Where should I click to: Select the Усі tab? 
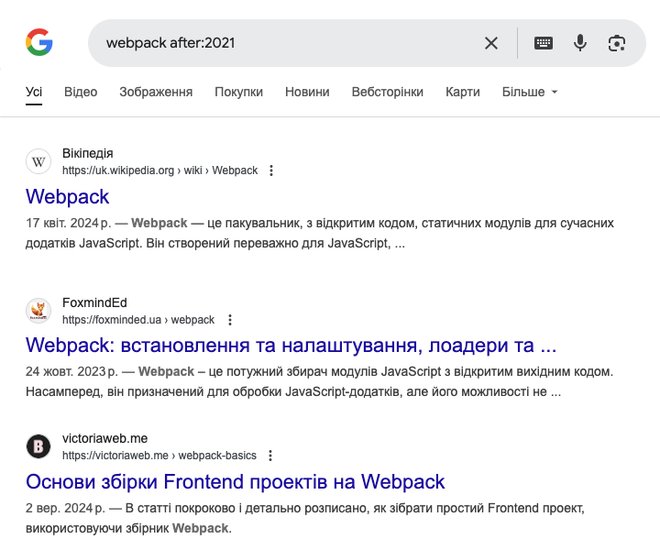click(34, 92)
